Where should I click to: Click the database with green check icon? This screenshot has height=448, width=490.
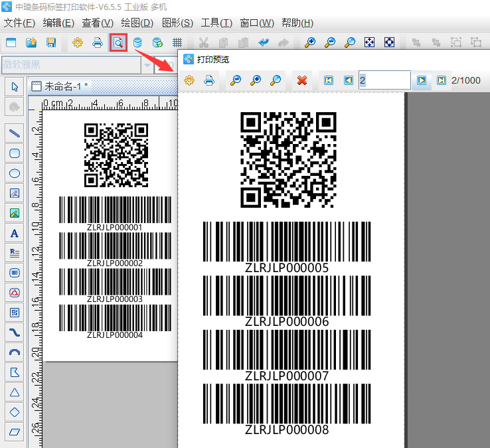point(157,42)
